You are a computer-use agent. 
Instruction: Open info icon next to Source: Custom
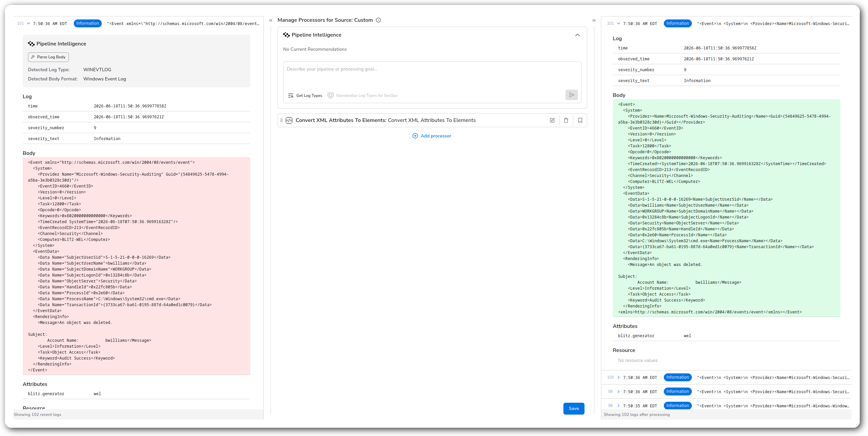378,20
